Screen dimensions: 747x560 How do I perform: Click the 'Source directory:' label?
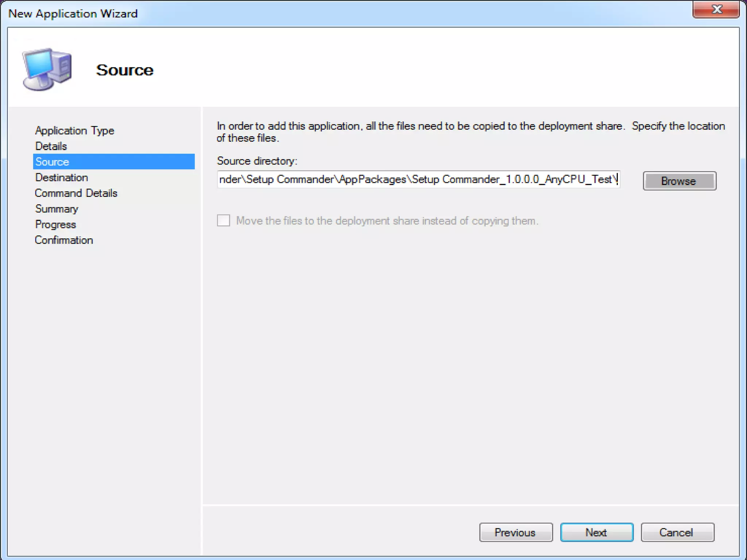click(x=257, y=161)
